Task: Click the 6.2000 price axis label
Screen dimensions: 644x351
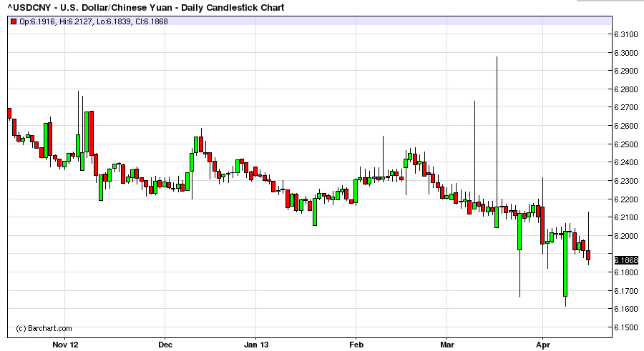Action: (x=626, y=236)
